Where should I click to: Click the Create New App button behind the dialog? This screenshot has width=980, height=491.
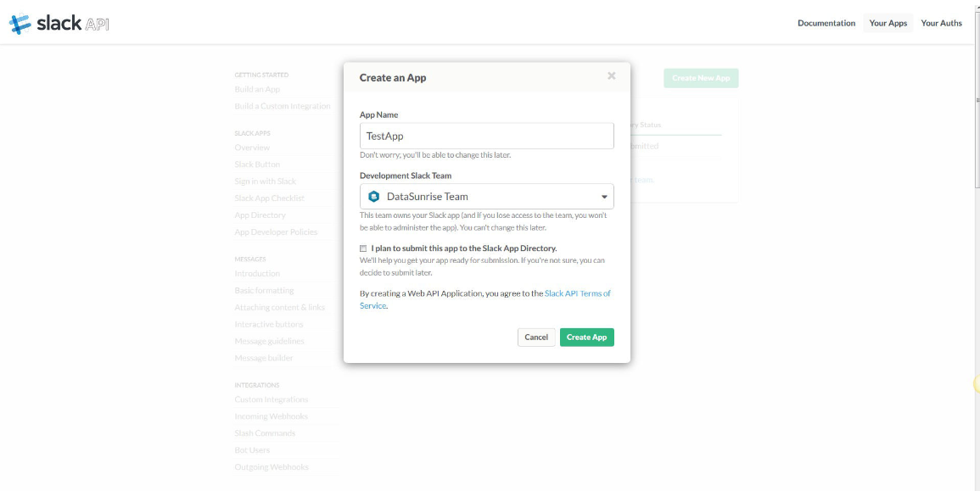tap(701, 78)
